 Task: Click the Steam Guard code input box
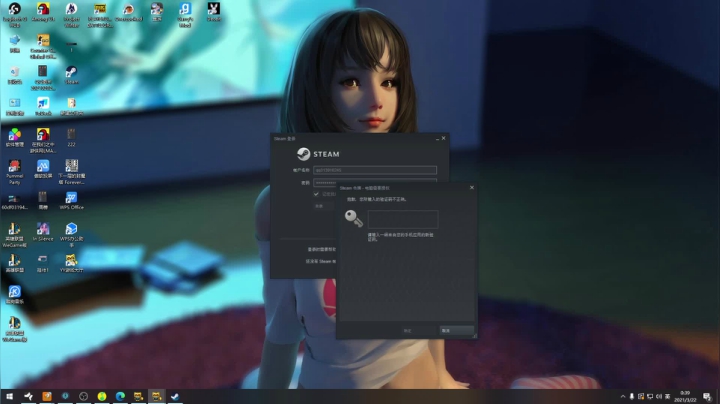[x=403, y=219]
